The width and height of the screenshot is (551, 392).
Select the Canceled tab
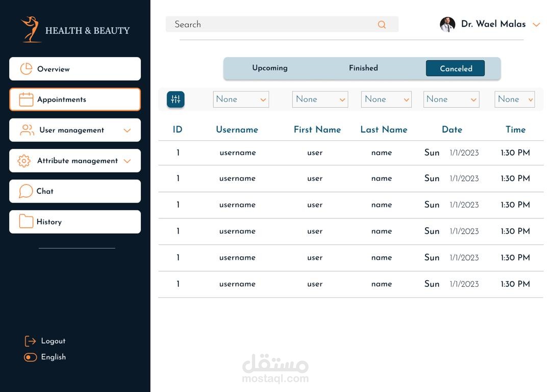click(455, 68)
